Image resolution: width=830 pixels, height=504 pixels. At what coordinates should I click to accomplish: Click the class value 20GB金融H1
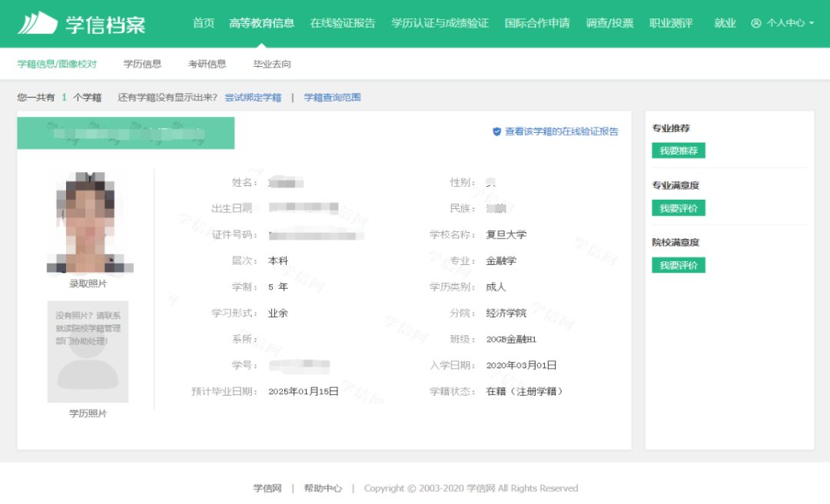[511, 340]
